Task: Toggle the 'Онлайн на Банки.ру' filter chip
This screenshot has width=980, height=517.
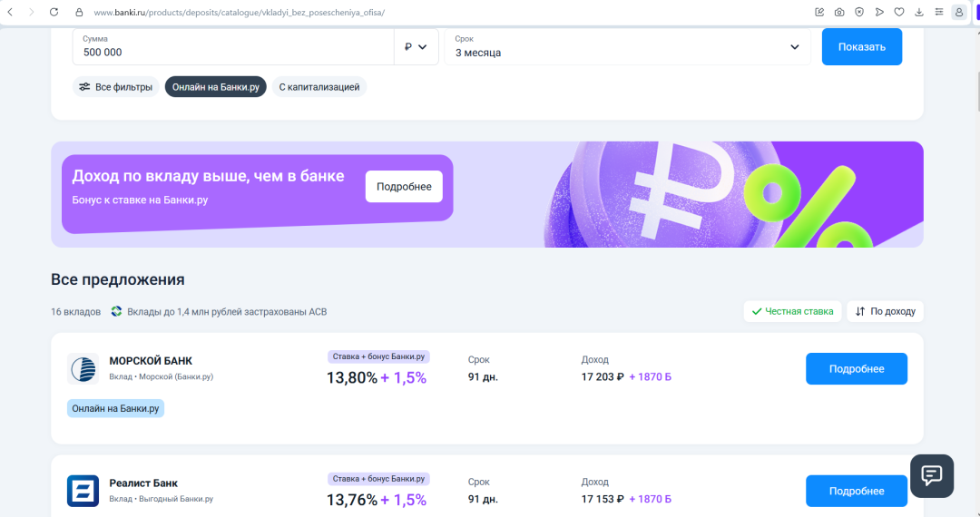Action: tap(215, 87)
